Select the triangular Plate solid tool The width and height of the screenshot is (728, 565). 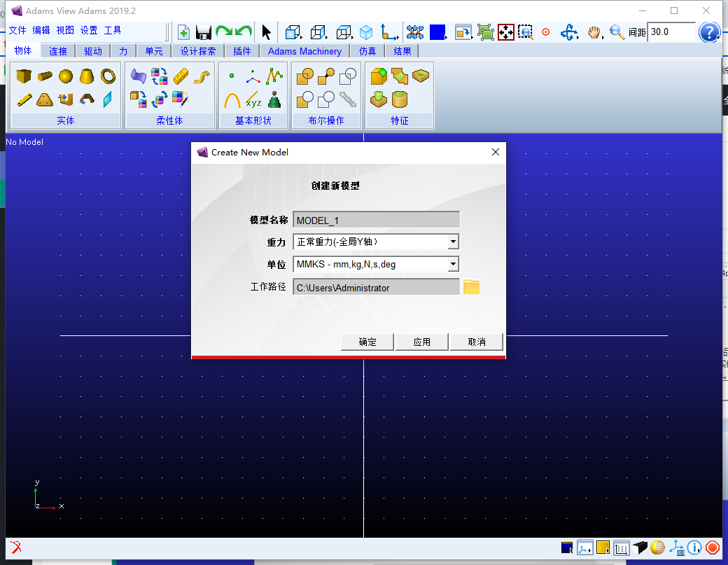[45, 99]
